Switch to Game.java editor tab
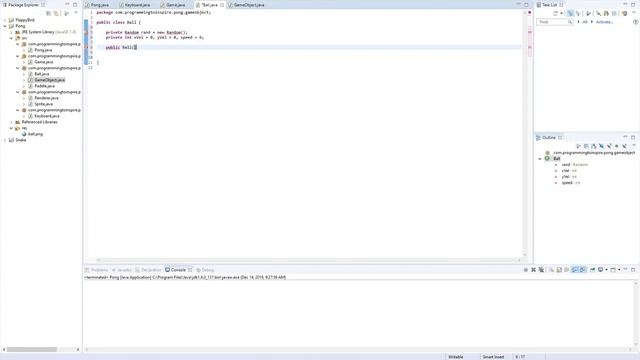 point(173,5)
